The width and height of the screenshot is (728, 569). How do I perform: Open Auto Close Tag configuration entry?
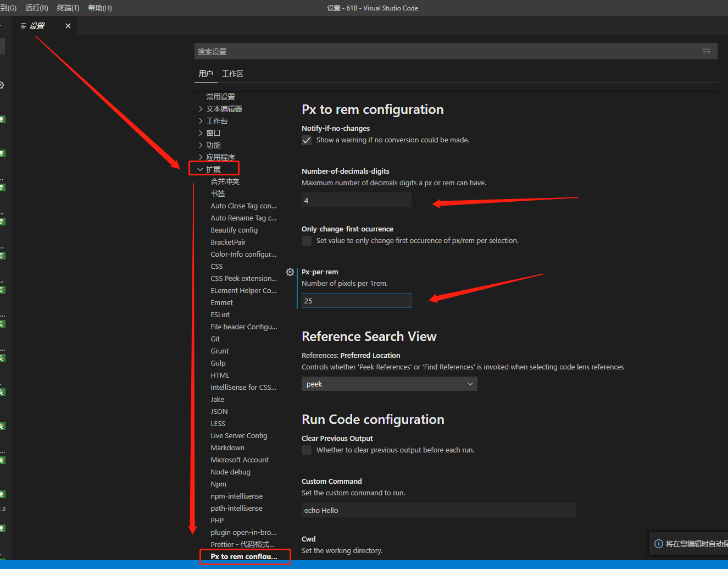pos(243,206)
